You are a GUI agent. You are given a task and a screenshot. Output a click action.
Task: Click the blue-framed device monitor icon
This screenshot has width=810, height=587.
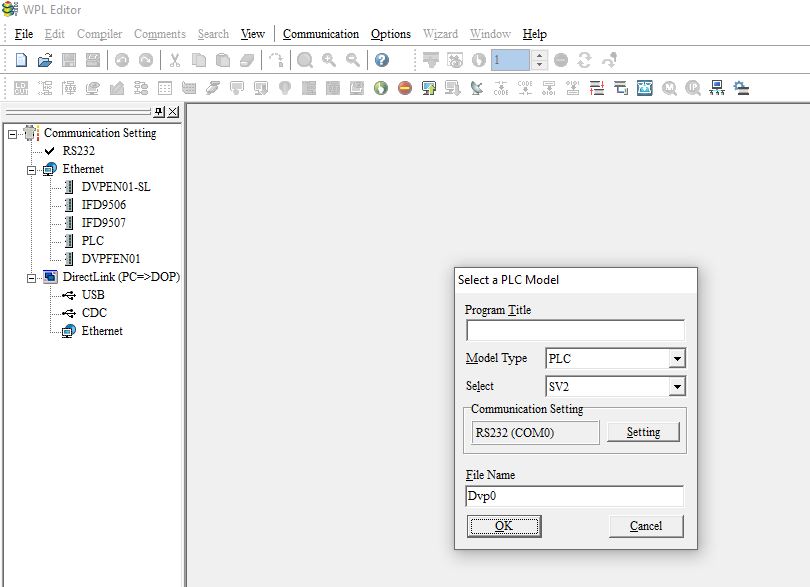[x=645, y=88]
